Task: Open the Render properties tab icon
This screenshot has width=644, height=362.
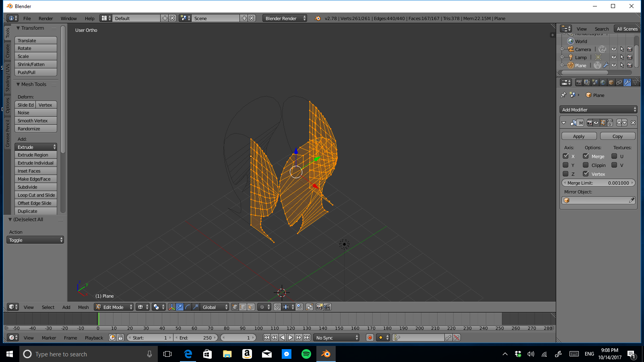Action: (578, 82)
